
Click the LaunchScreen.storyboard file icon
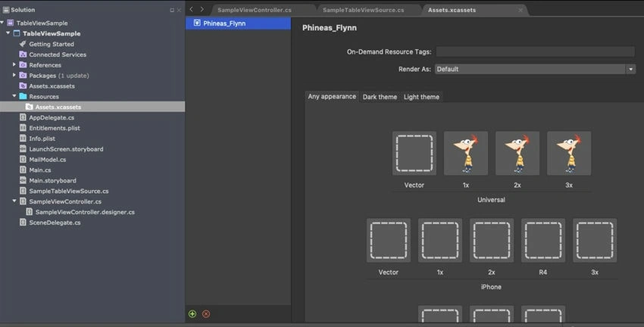23,149
